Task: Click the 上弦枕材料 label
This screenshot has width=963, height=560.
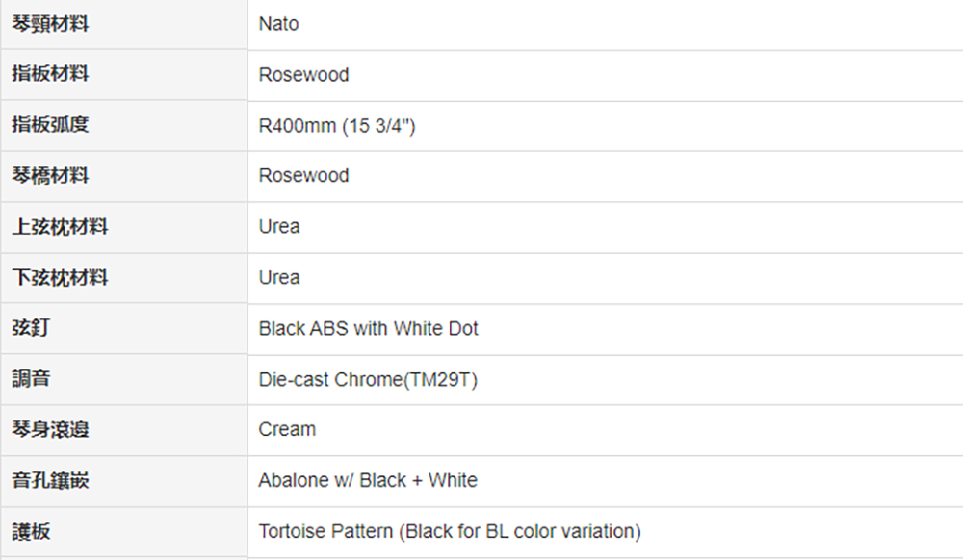Action: (60, 227)
